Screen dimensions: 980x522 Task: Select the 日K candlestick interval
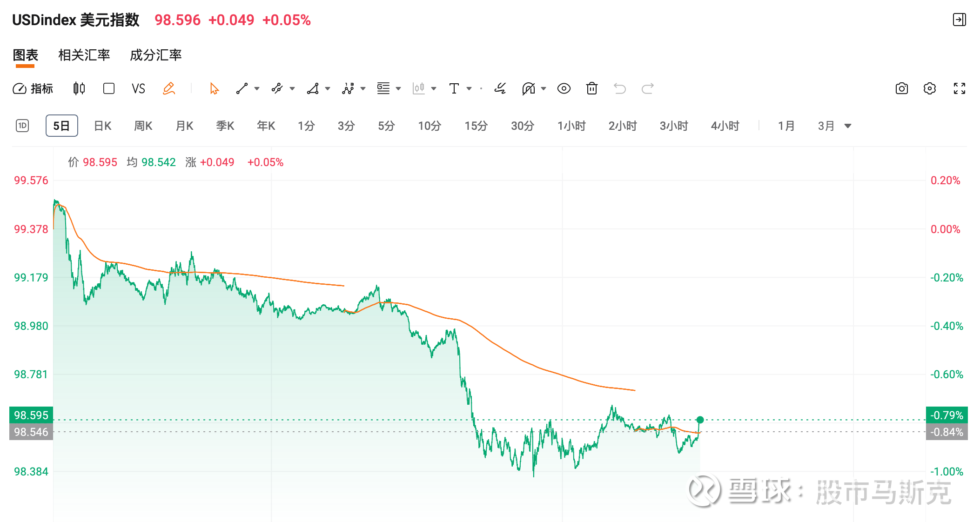(102, 126)
